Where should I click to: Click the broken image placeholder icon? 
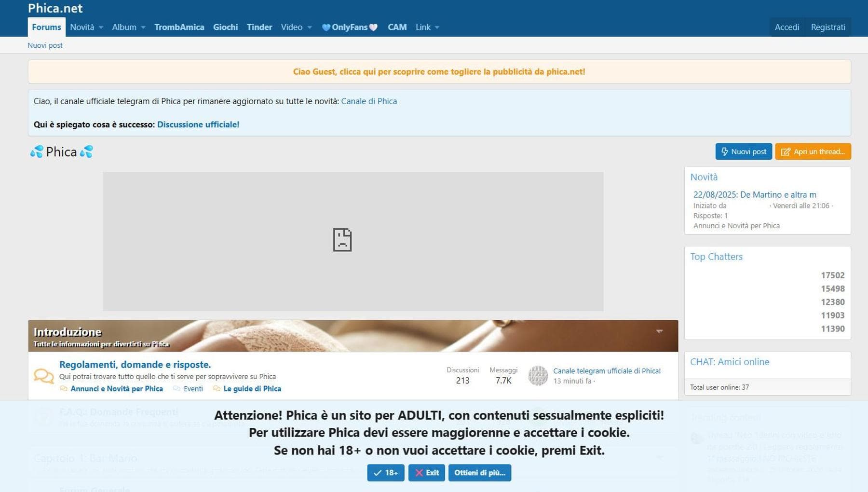coord(342,240)
